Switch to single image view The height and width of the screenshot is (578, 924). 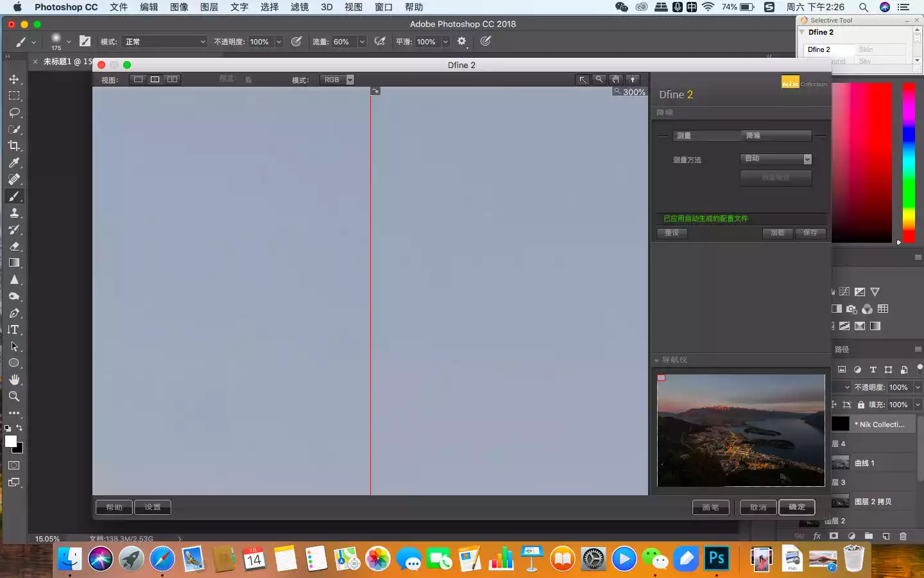(x=138, y=80)
